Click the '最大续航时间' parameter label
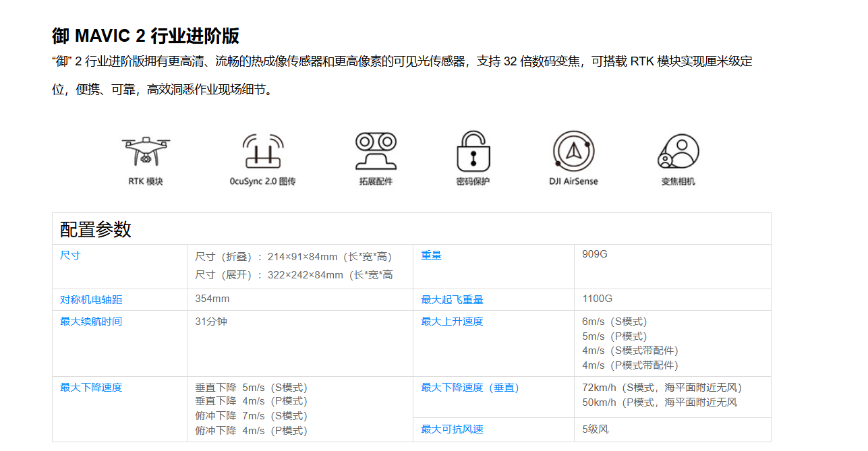Screen dimensions: 868x451 pyautogui.click(x=91, y=322)
